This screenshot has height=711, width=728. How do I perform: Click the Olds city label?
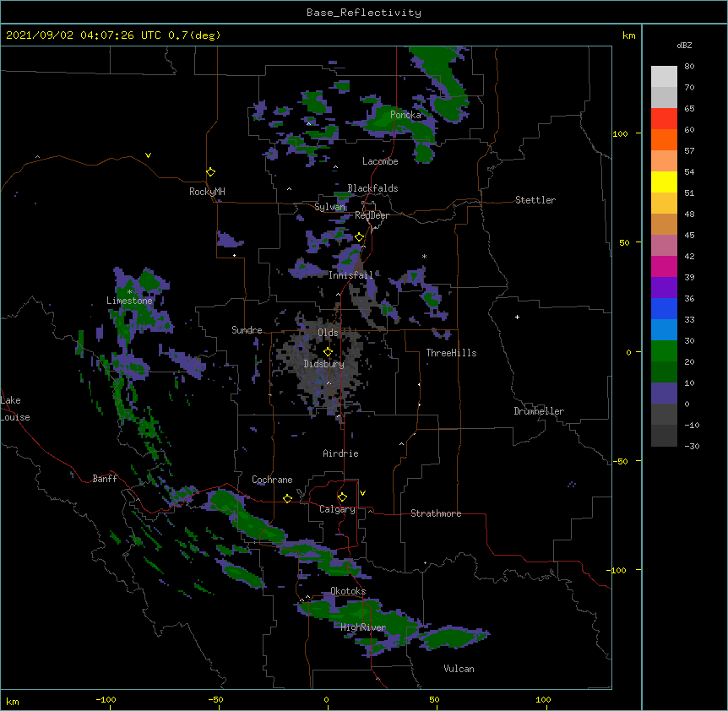click(328, 333)
